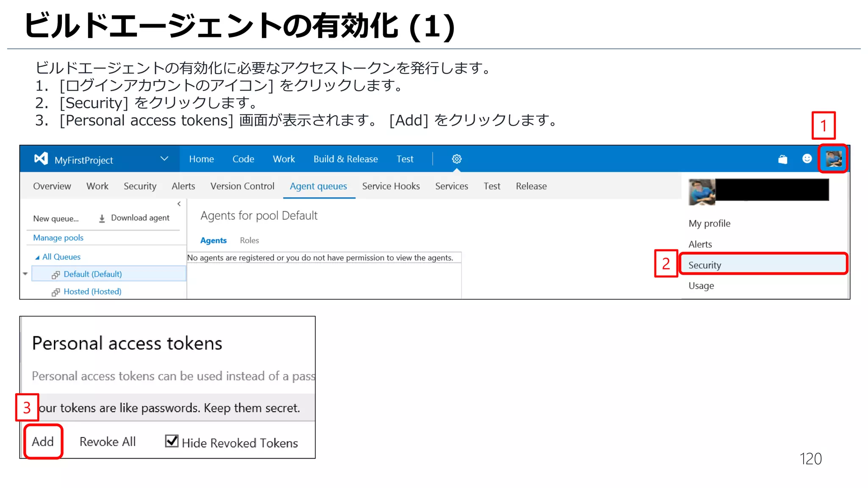The width and height of the screenshot is (868, 488).
Task: Click Add to create a token
Action: tap(43, 441)
